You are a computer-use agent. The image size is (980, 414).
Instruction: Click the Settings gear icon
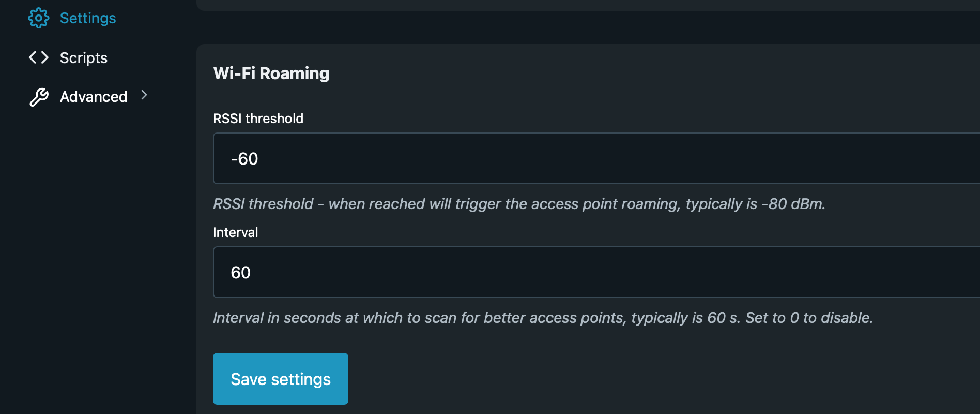coord(39,18)
